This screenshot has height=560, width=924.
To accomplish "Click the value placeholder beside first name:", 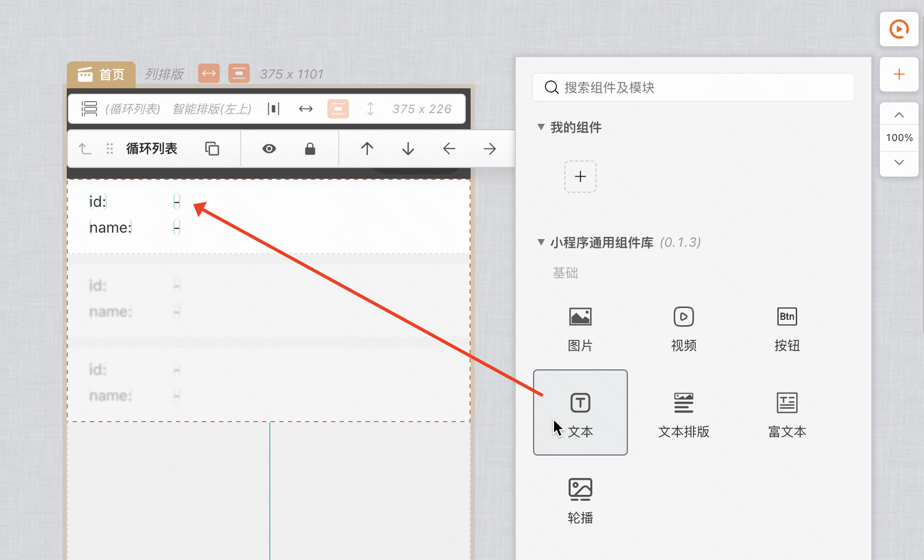I will click(x=177, y=227).
